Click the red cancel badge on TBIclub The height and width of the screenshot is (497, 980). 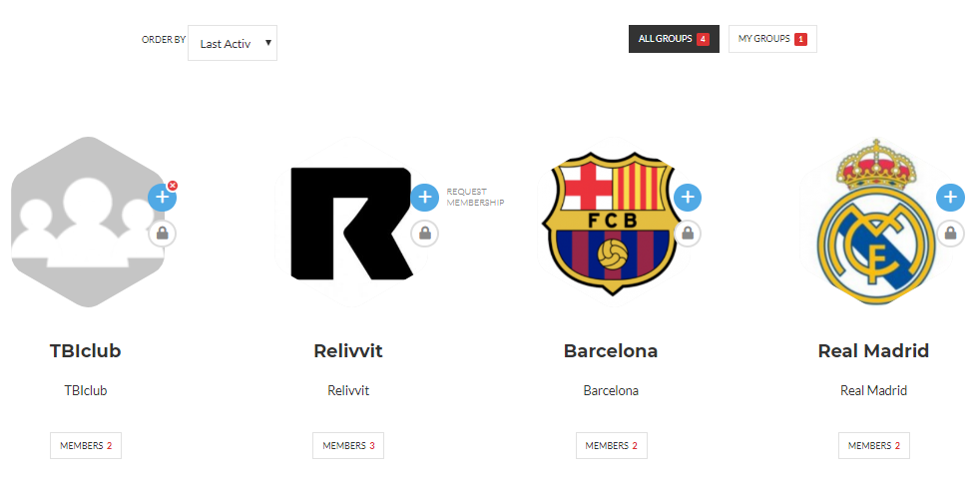[173, 186]
